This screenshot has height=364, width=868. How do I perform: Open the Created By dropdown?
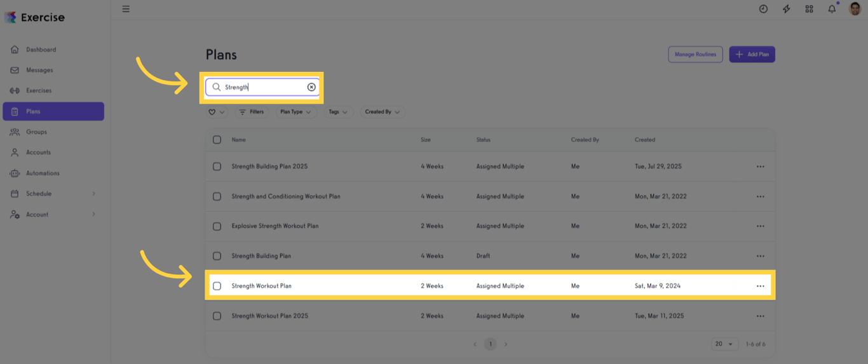point(383,112)
